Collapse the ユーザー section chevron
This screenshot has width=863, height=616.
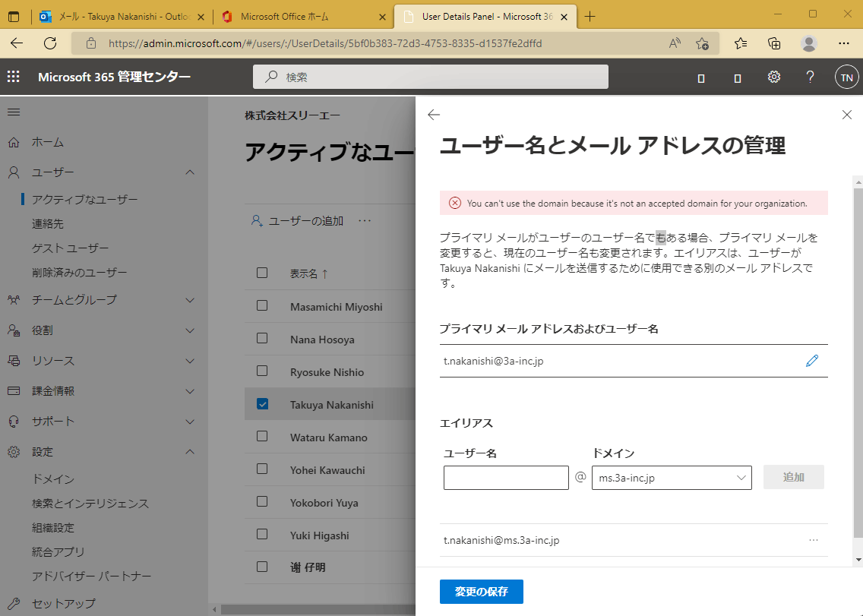pos(190,172)
